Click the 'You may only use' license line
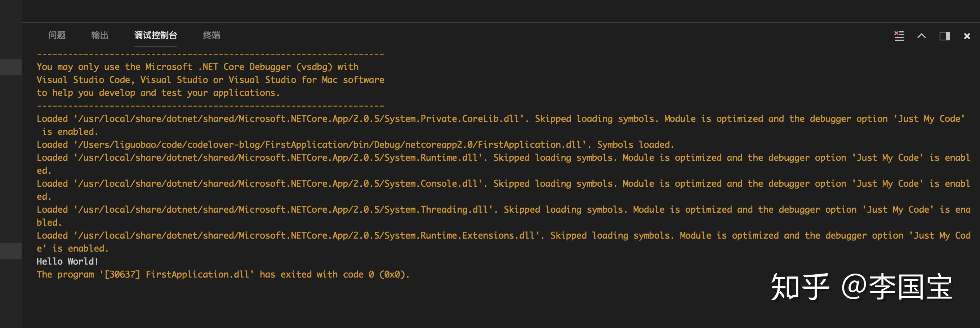The width and height of the screenshot is (980, 328). pyautogui.click(x=197, y=67)
